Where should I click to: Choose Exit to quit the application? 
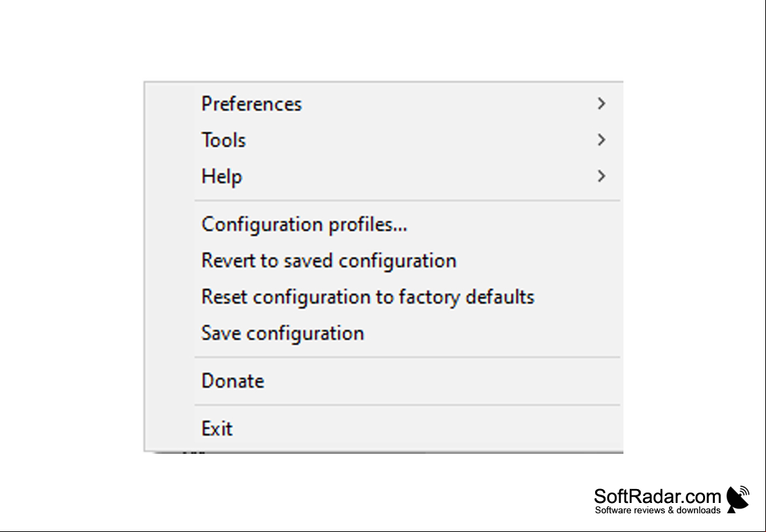coord(383,428)
